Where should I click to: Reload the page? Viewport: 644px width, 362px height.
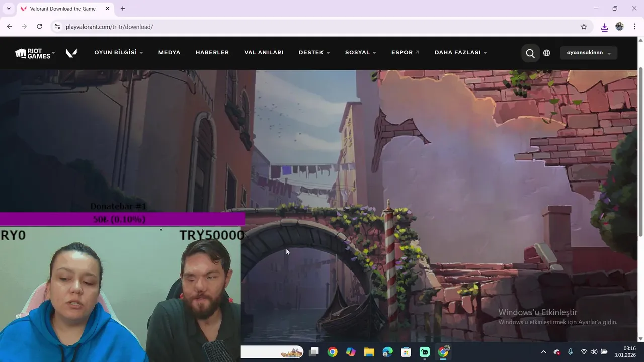pos(39,27)
